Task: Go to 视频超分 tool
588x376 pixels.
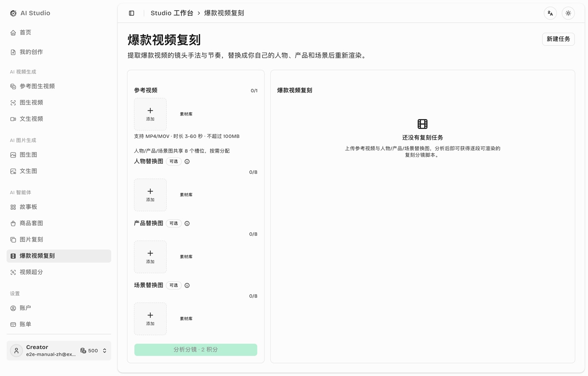Action: [x=59, y=272]
